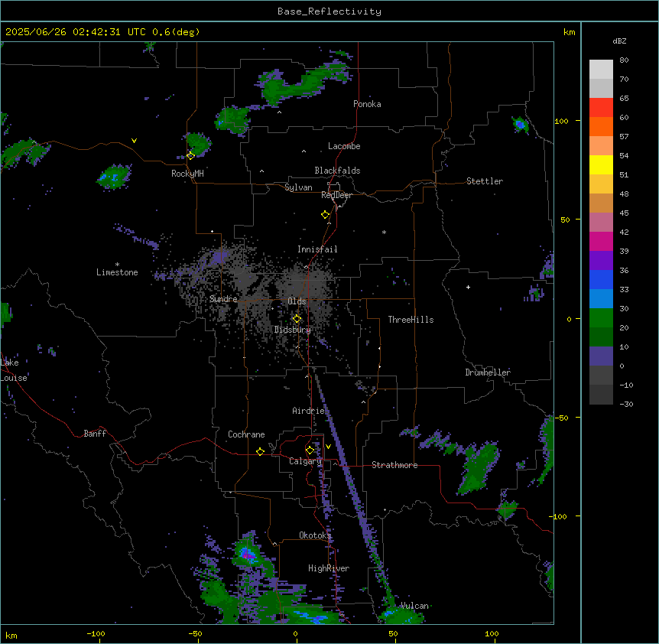Select the RedDeer city label

[x=336, y=195]
